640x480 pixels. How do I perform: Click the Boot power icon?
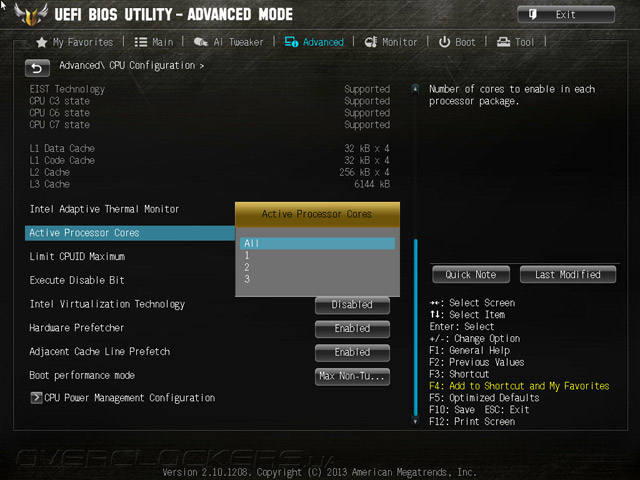pos(444,42)
